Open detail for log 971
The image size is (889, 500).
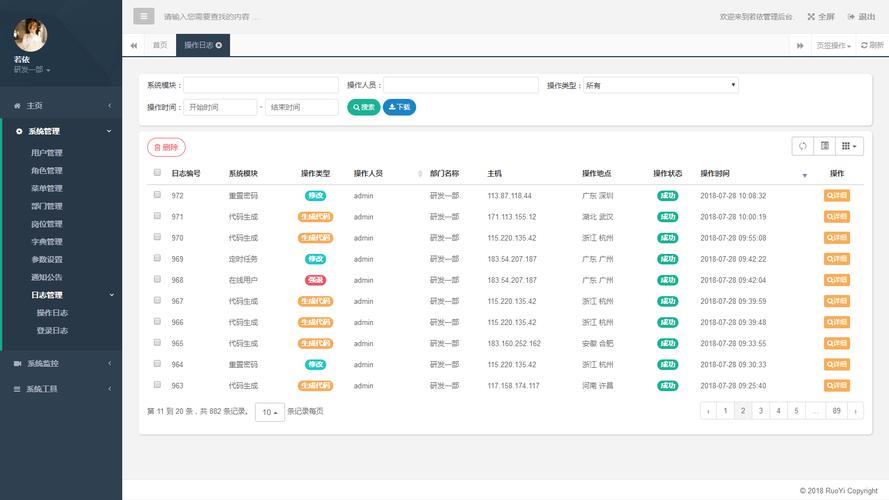[836, 217]
